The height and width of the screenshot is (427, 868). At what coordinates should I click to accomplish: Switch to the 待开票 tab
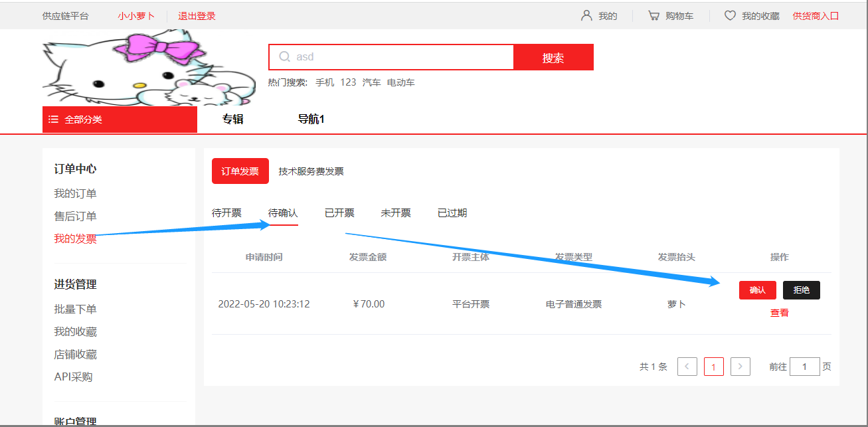[226, 213]
